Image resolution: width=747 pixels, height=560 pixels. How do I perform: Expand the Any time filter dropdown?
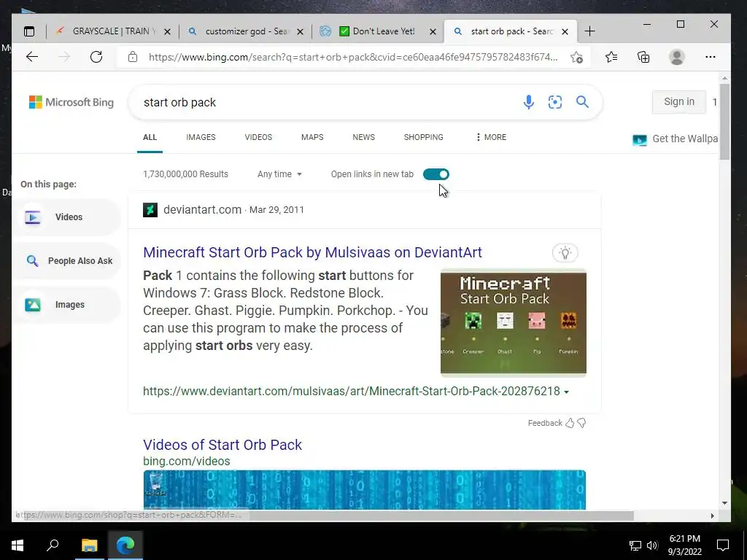point(279,174)
